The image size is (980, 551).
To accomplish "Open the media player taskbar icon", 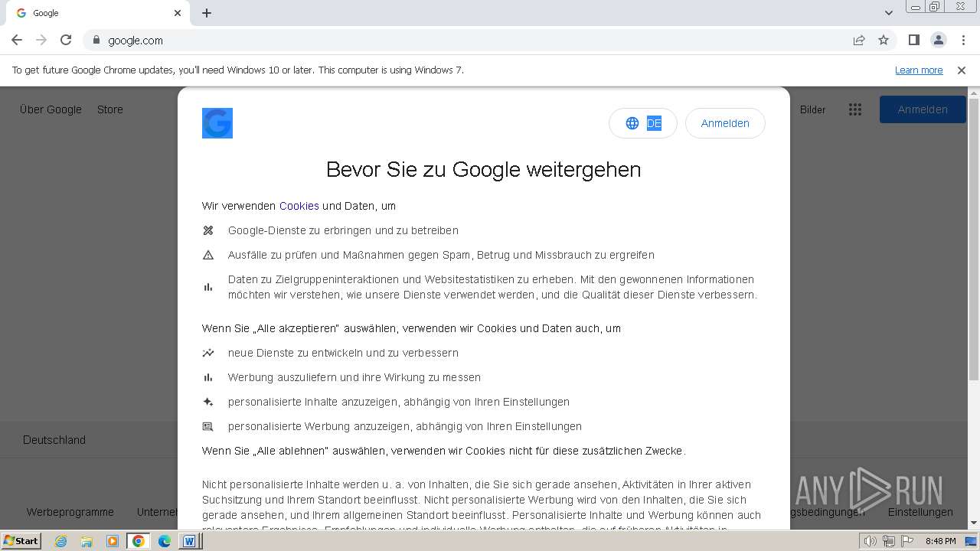I will point(113,541).
